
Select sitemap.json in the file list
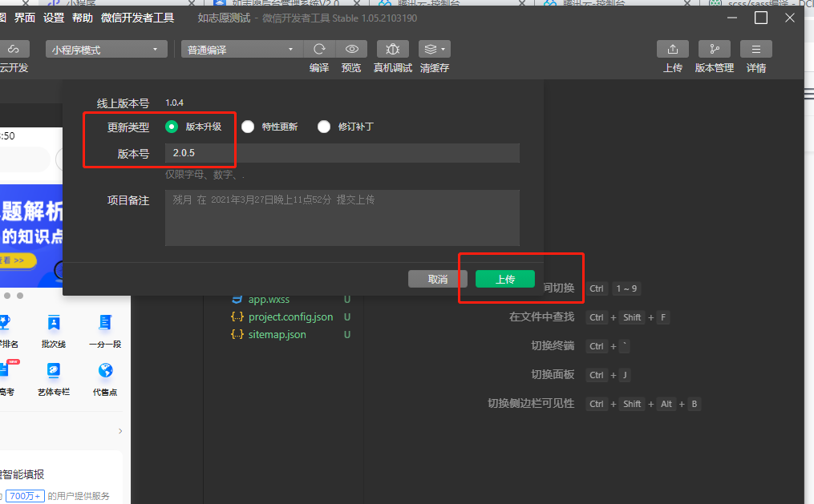coord(277,334)
